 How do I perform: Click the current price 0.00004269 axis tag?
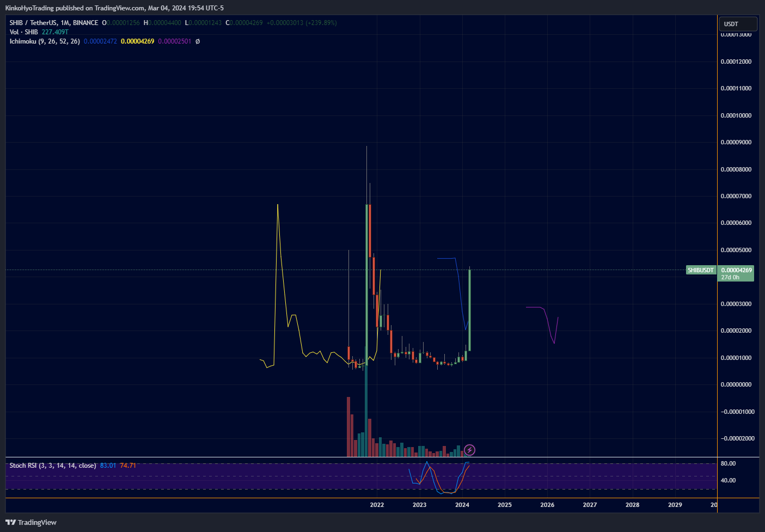click(737, 270)
